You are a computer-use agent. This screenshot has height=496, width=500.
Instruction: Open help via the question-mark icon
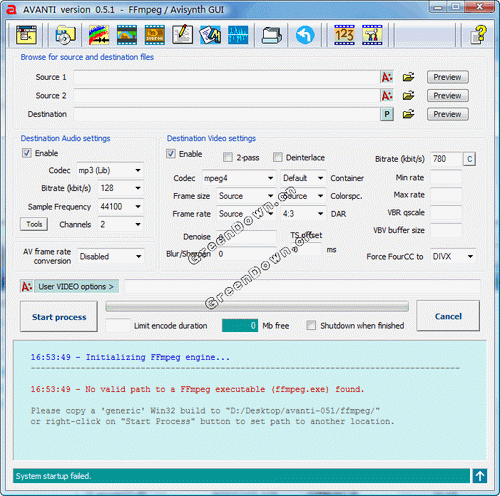point(478,35)
